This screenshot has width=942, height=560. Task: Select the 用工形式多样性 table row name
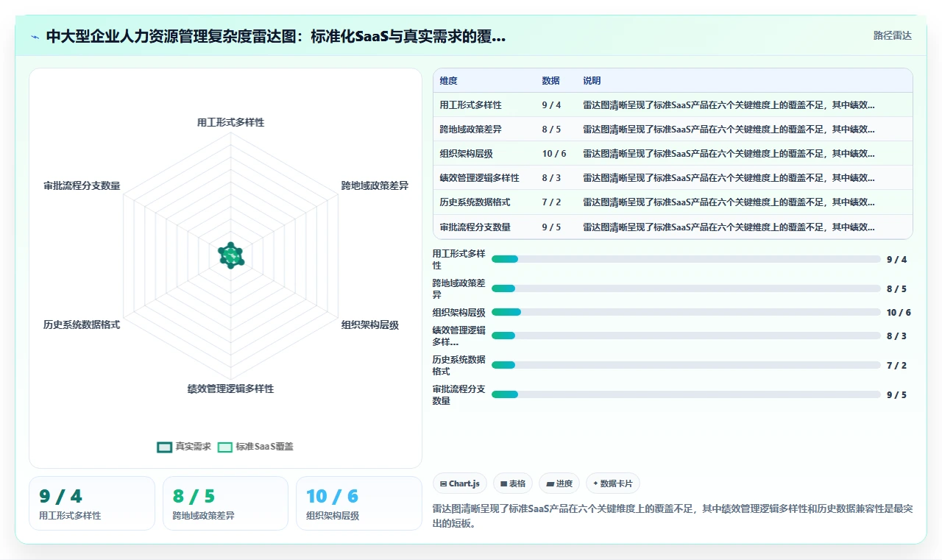coord(471,105)
